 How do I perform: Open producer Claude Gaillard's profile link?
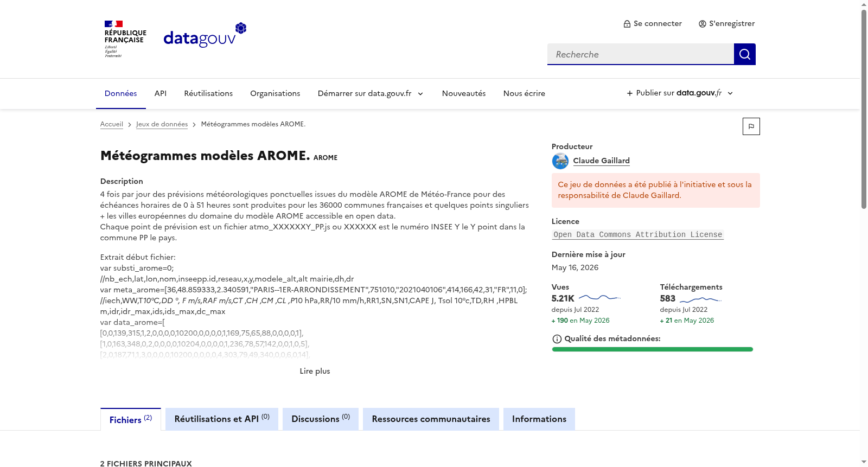pyautogui.click(x=601, y=161)
